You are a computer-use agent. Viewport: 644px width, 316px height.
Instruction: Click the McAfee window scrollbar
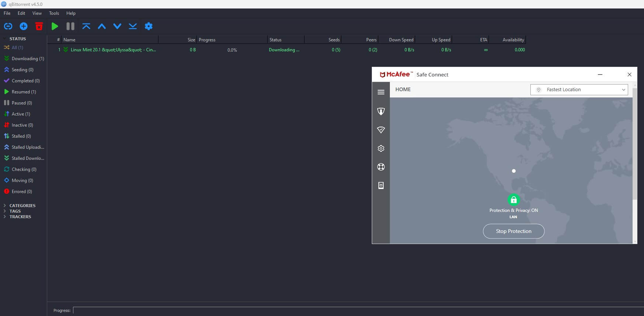[635, 144]
